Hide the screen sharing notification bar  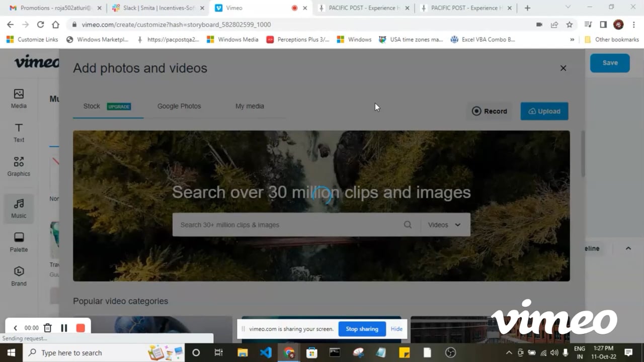click(396, 329)
